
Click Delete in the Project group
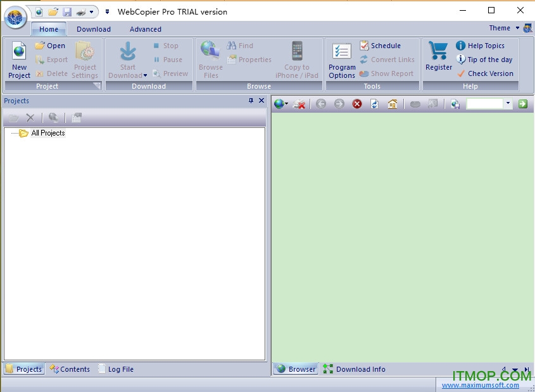pyautogui.click(x=51, y=73)
